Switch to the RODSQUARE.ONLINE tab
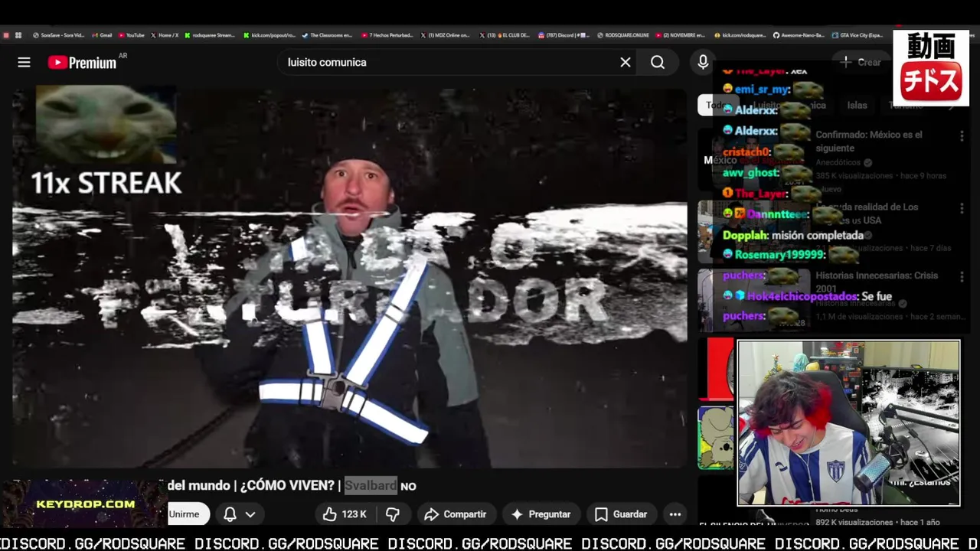 [x=623, y=35]
